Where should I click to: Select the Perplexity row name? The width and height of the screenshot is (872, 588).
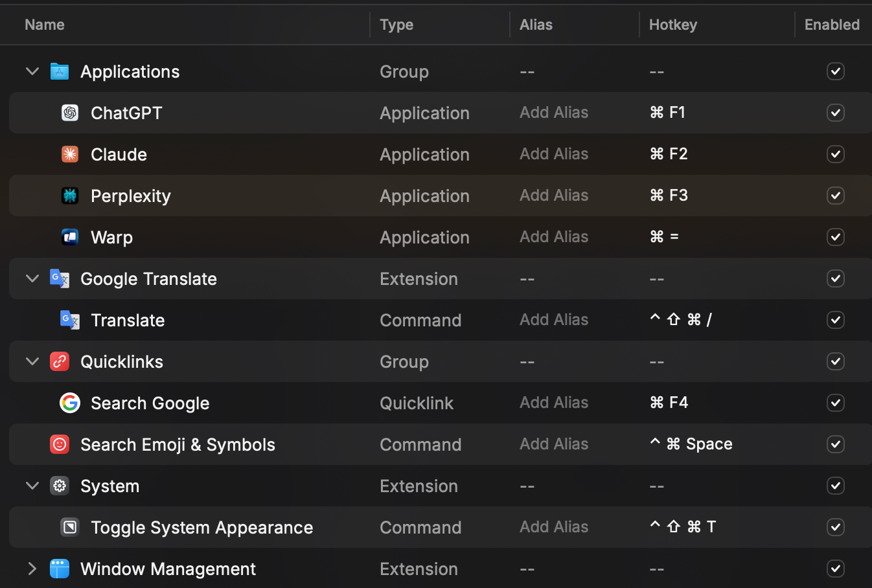tap(131, 196)
